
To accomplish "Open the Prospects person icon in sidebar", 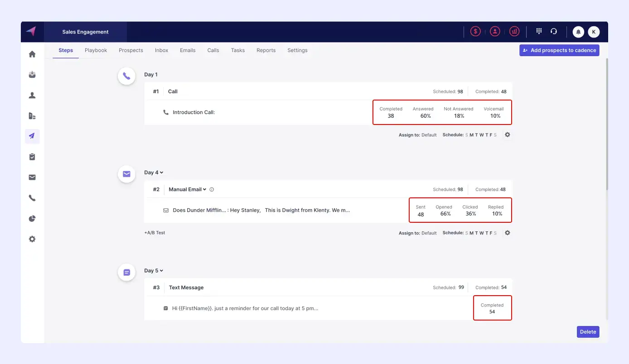I will click(32, 95).
